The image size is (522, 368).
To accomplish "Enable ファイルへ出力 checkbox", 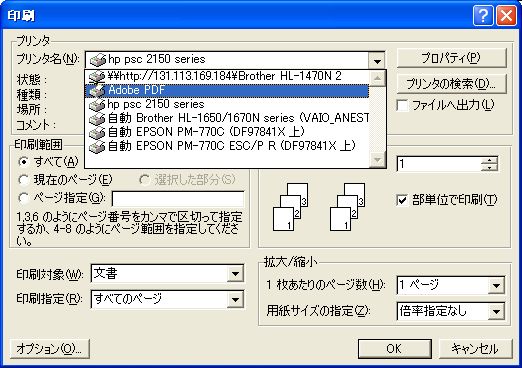I will [402, 106].
